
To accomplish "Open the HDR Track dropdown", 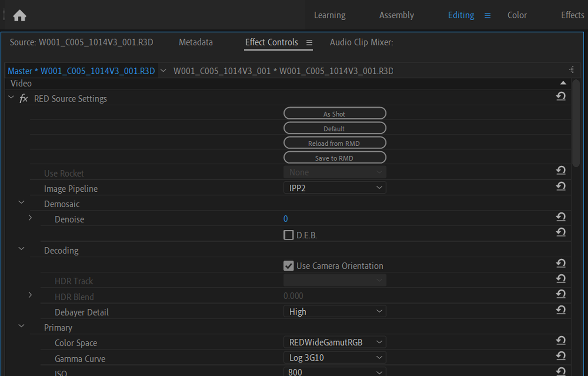I will pyautogui.click(x=335, y=281).
